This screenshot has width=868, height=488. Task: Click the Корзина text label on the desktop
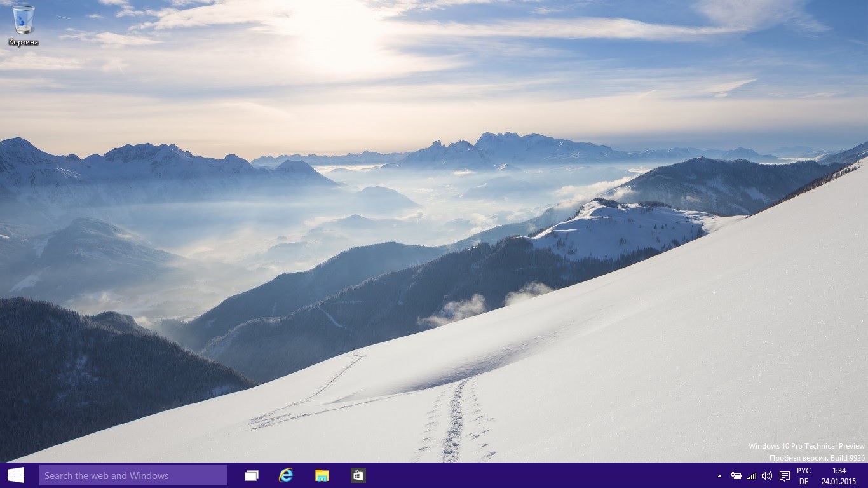24,43
